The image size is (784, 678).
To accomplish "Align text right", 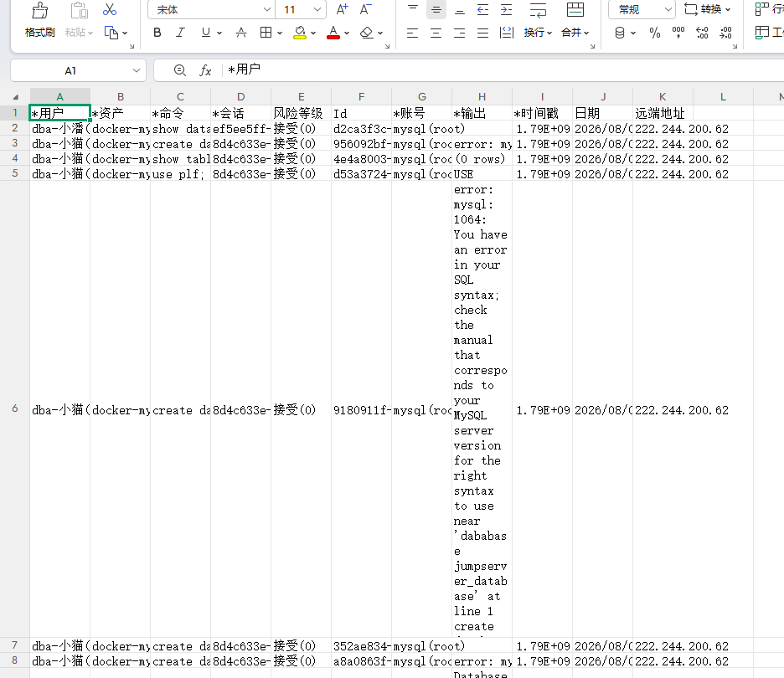I will click(460, 33).
